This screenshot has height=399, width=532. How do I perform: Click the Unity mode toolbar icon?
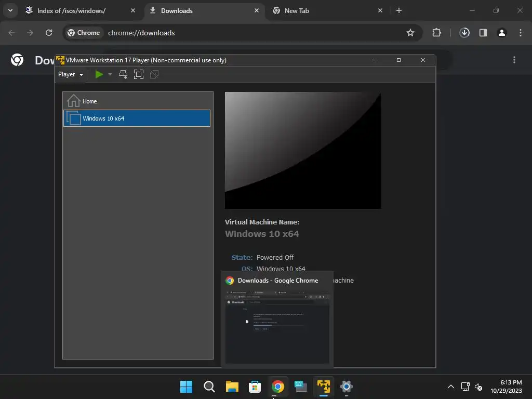tap(154, 74)
